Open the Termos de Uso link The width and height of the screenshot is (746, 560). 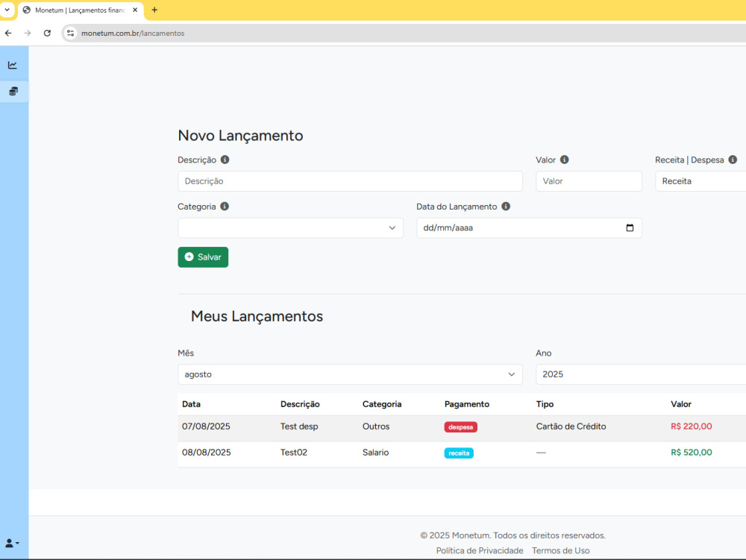pyautogui.click(x=561, y=550)
